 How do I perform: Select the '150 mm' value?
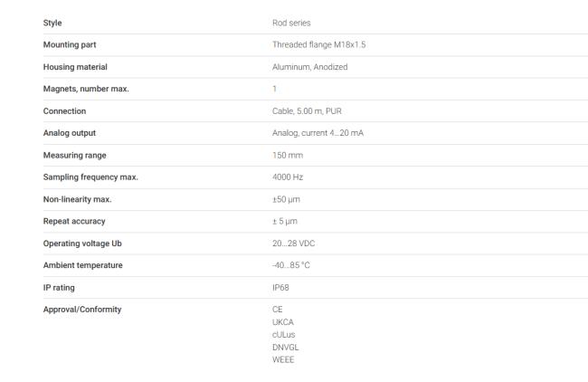pos(286,155)
